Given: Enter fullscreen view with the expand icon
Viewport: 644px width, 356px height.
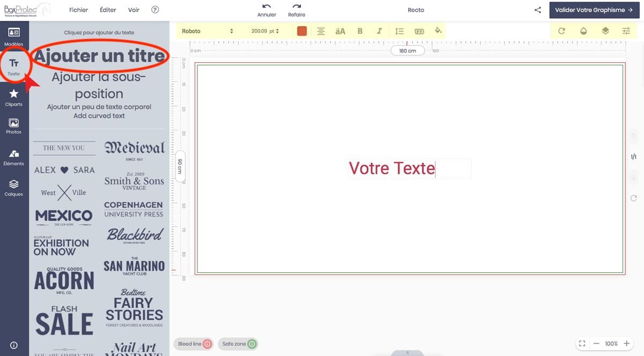Looking at the screenshot, I should [x=582, y=344].
